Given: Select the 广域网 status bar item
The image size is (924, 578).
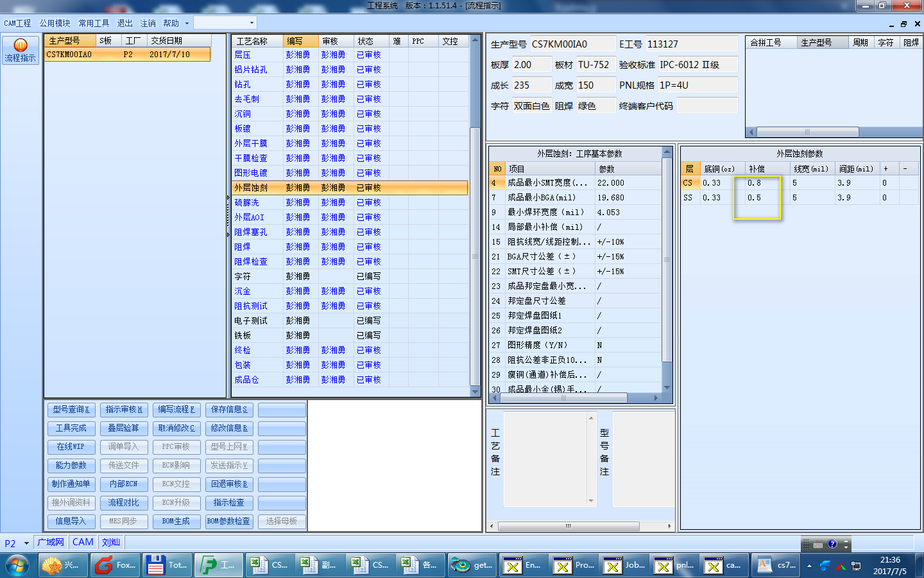Looking at the screenshot, I should click(x=51, y=543).
